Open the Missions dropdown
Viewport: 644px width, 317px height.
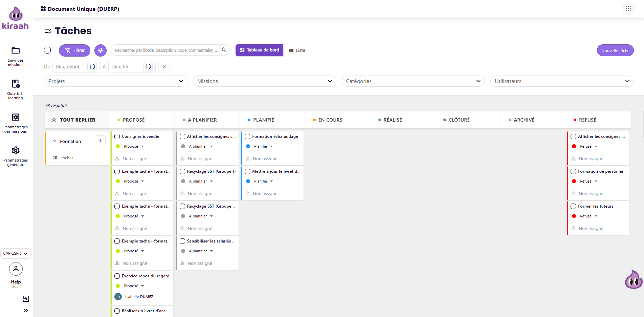[x=265, y=81]
